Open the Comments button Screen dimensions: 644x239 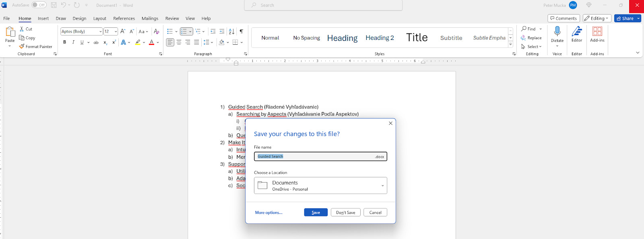click(563, 19)
